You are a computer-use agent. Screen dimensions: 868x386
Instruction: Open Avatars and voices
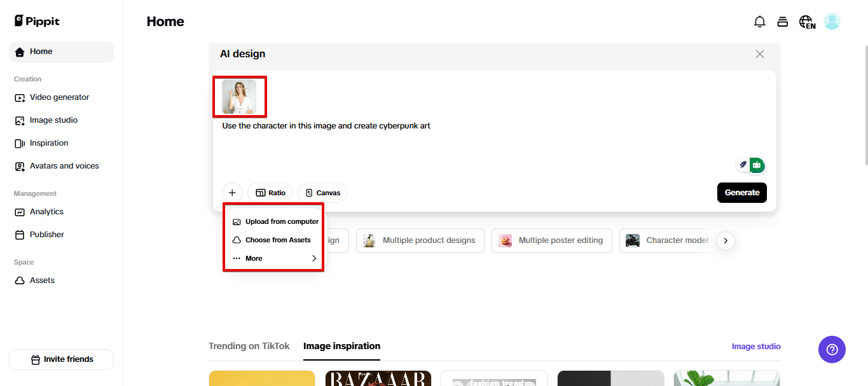tap(64, 165)
